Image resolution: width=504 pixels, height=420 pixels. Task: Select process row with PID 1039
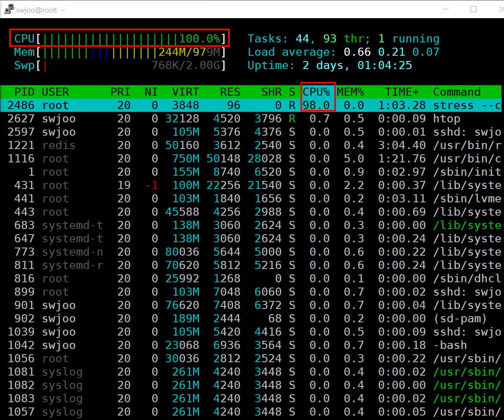(251, 332)
